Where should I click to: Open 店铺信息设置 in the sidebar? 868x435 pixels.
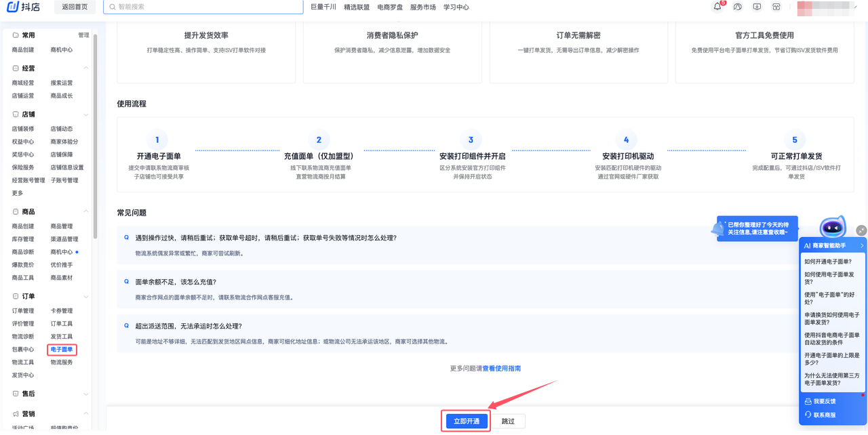[67, 167]
